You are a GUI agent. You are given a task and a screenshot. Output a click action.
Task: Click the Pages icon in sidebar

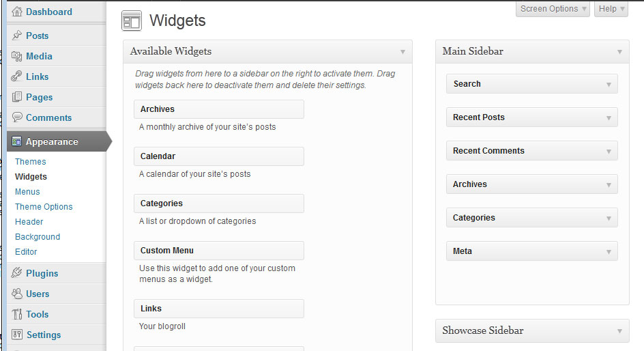coord(17,97)
